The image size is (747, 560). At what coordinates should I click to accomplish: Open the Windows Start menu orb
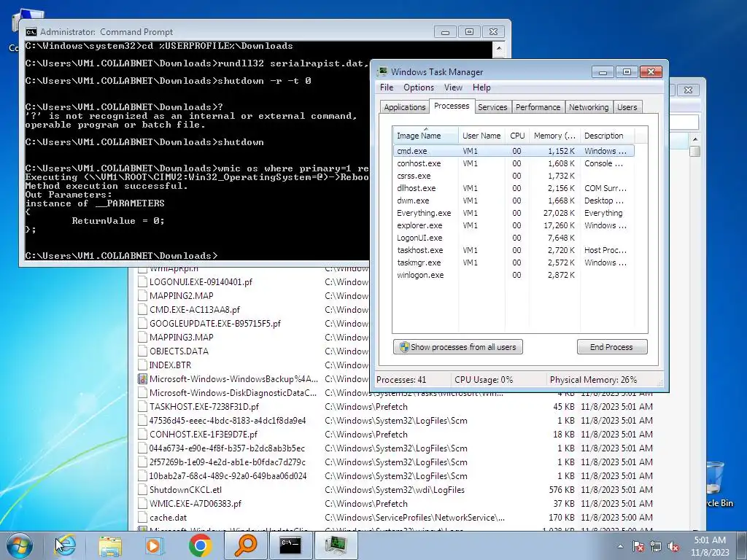click(20, 545)
